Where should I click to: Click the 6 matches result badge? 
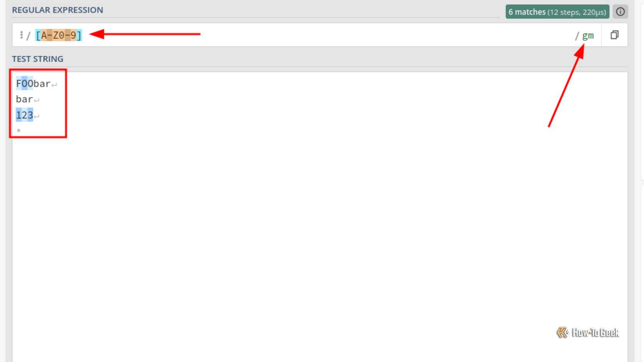[557, 12]
